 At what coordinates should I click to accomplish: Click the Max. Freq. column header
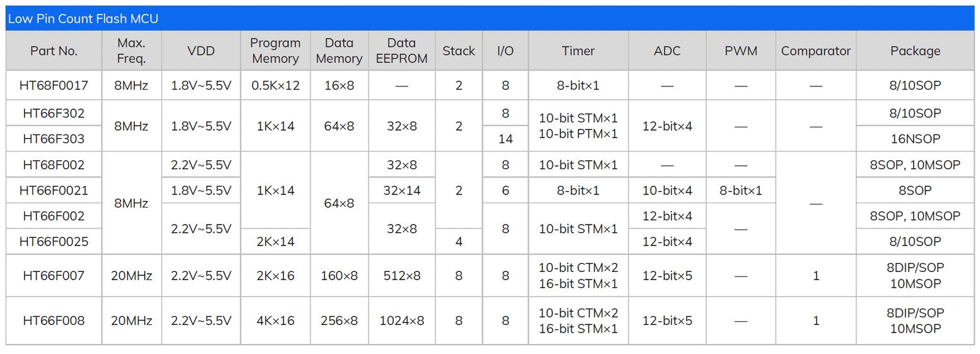tap(131, 51)
